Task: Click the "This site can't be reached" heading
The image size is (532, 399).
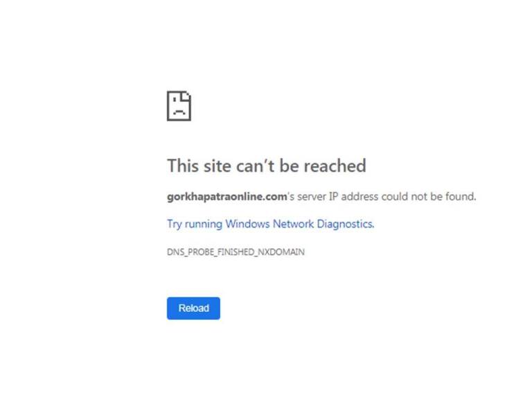Action: [267, 166]
